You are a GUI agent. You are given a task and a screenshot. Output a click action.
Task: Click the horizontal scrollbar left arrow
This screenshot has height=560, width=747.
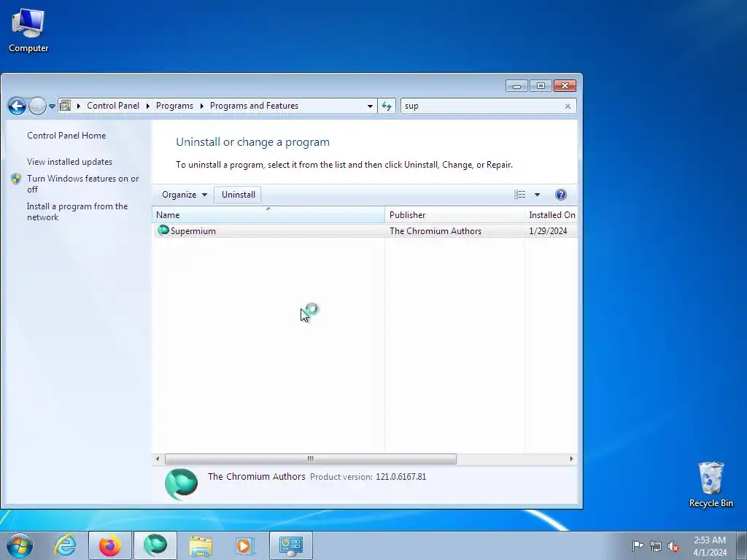click(x=158, y=459)
